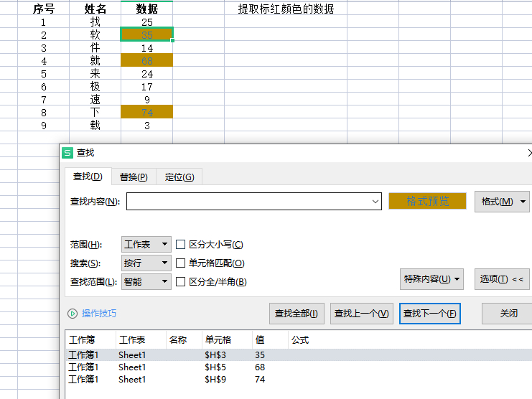The width and height of the screenshot is (532, 399).
Task: Click the WPS green S icon in Find dialog title
Action: pyautogui.click(x=67, y=153)
